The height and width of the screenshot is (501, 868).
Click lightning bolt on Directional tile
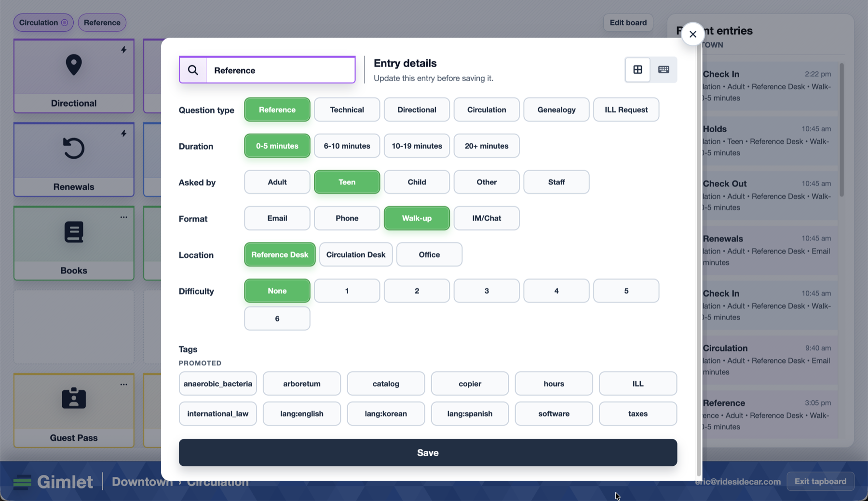tap(124, 50)
